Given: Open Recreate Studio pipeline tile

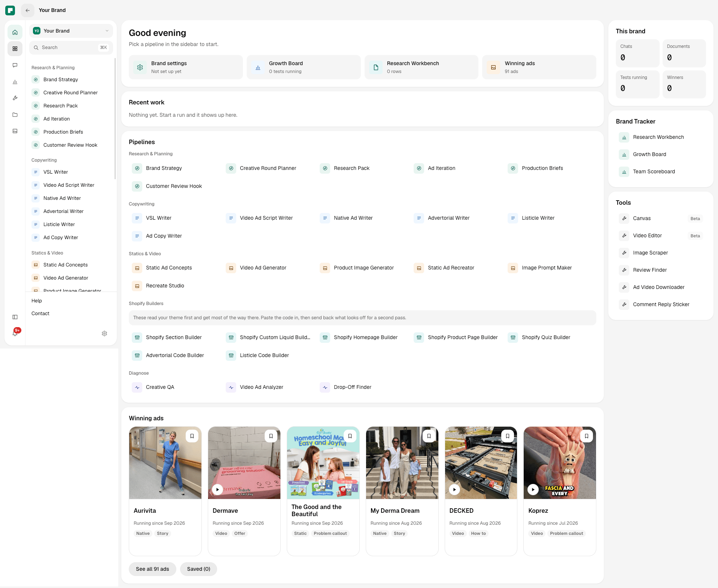Looking at the screenshot, I should click(x=174, y=286).
